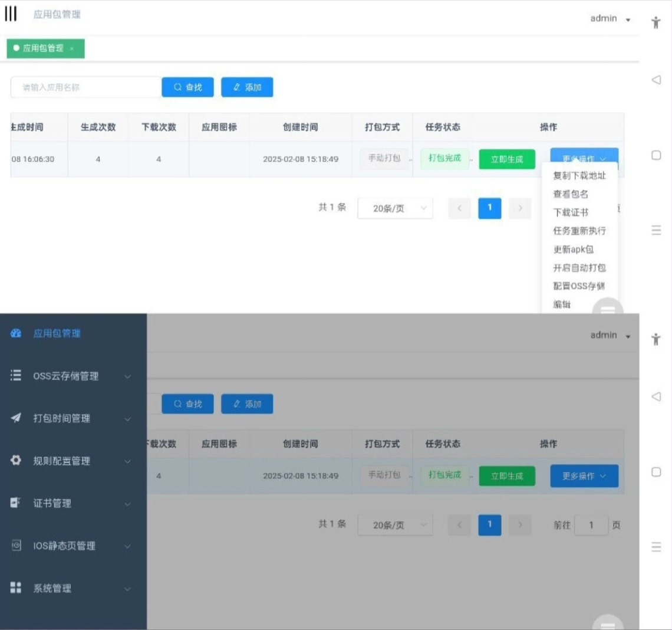Click the 打包完成 status tag in bottom screen
The height and width of the screenshot is (630, 672).
444,475
